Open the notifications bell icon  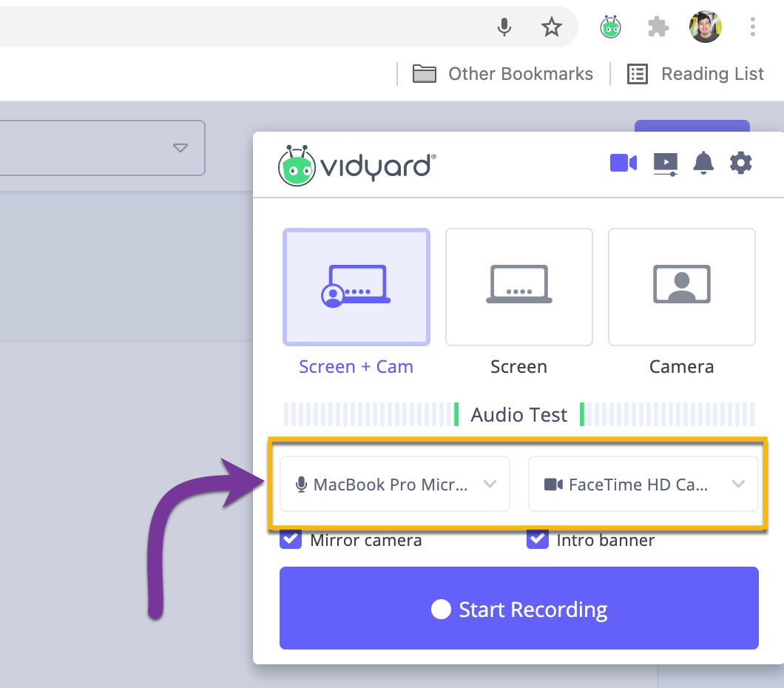(703, 163)
